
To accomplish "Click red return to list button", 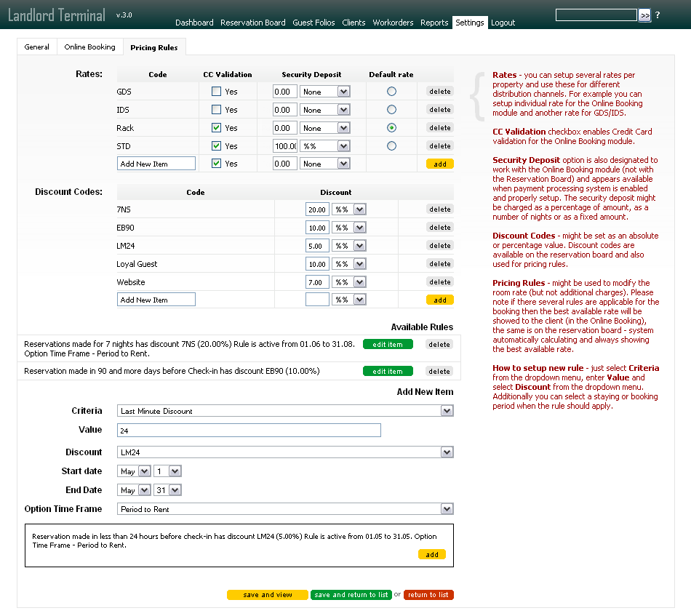I will pos(428,595).
